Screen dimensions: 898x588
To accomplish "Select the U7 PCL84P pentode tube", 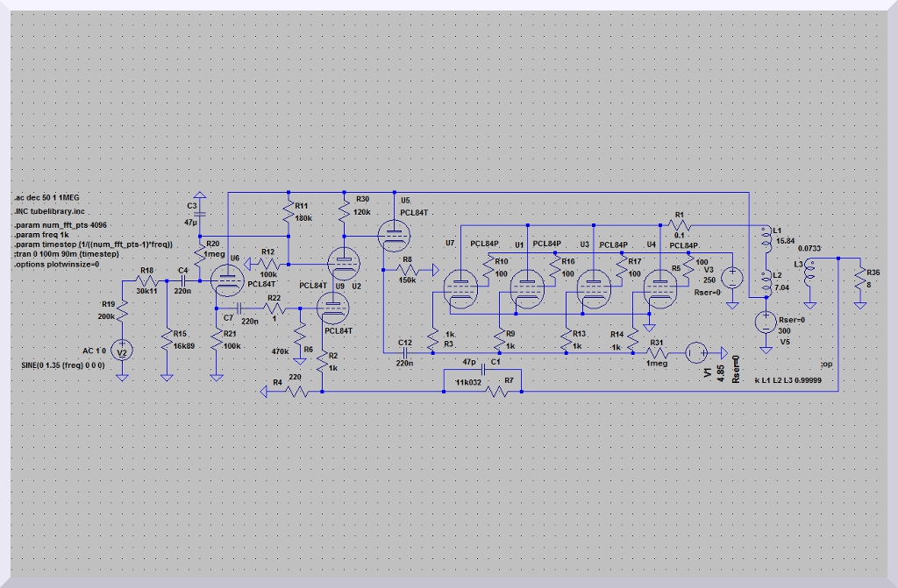I will point(459,290).
